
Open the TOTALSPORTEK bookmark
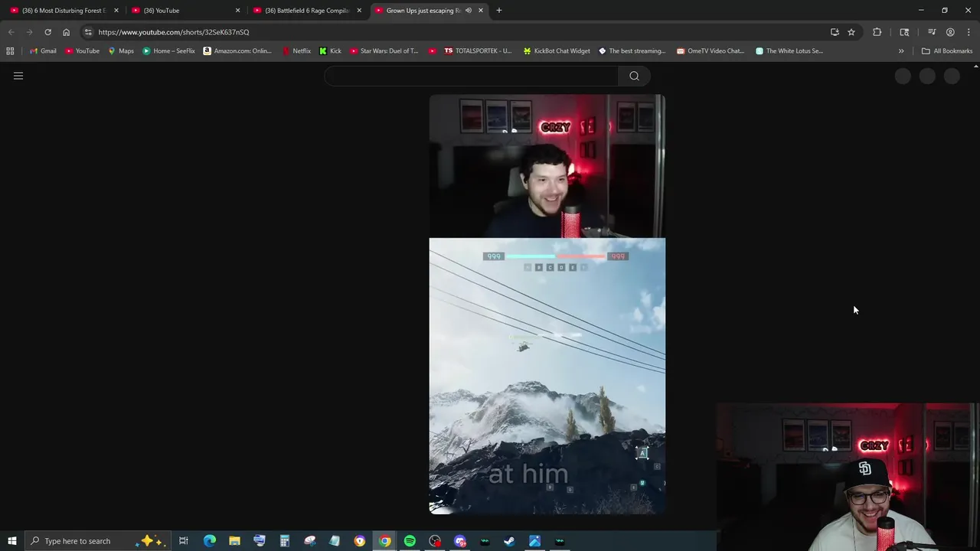(477, 51)
